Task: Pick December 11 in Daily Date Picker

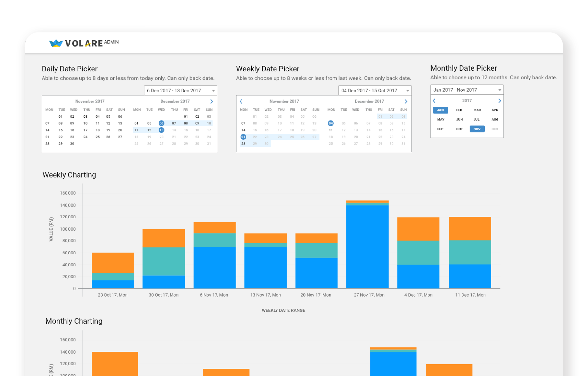Action: pos(136,130)
